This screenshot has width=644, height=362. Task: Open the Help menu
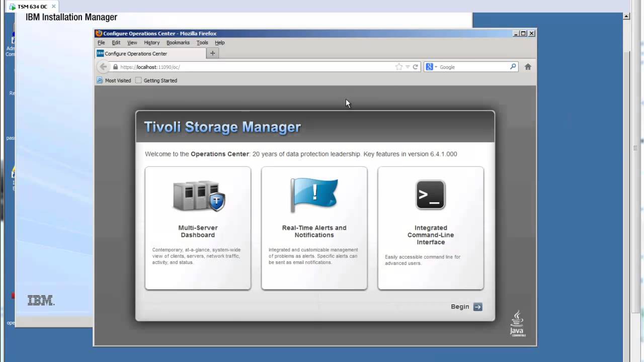(x=220, y=43)
